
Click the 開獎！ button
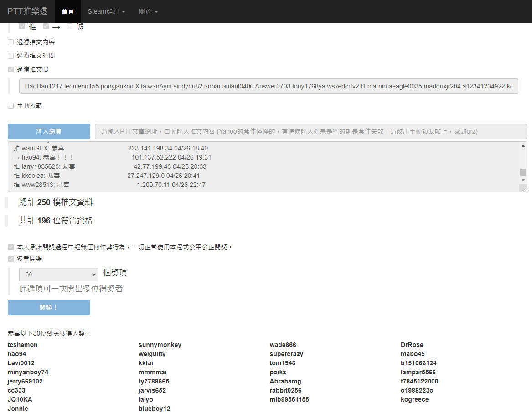pyautogui.click(x=49, y=307)
